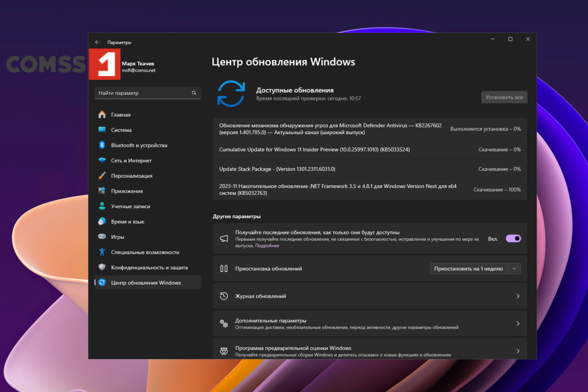This screenshot has width=588, height=392.
Task: Minimize the Параметры window
Action: tap(493, 39)
